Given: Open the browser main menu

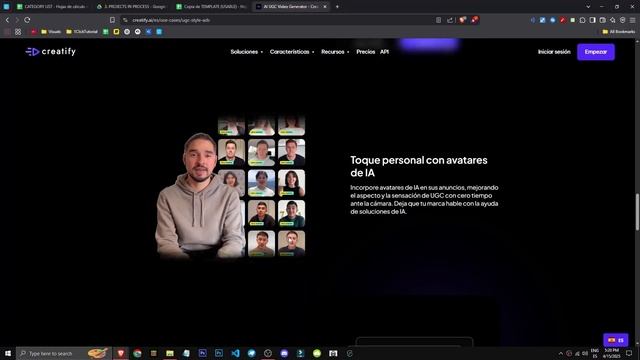Looking at the screenshot, I should coord(632,20).
